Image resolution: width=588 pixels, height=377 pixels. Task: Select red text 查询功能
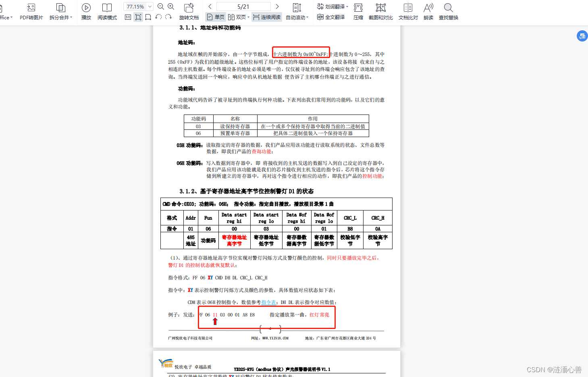[262, 152]
